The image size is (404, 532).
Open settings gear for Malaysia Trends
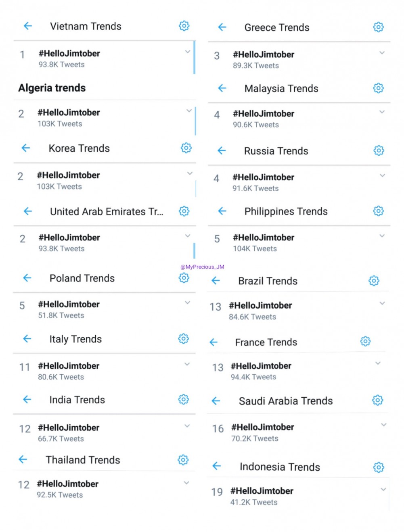click(378, 88)
